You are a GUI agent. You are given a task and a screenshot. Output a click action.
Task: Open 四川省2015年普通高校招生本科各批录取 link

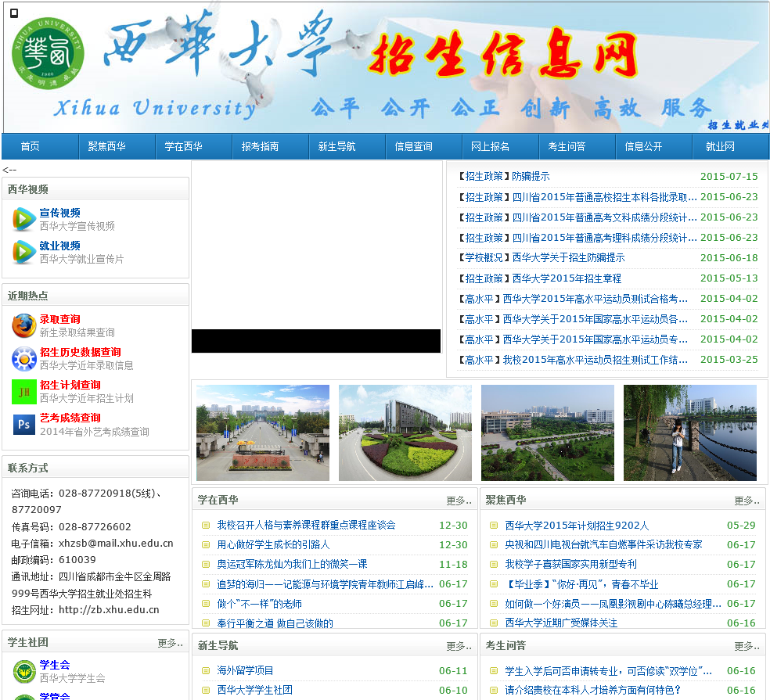pyautogui.click(x=605, y=197)
